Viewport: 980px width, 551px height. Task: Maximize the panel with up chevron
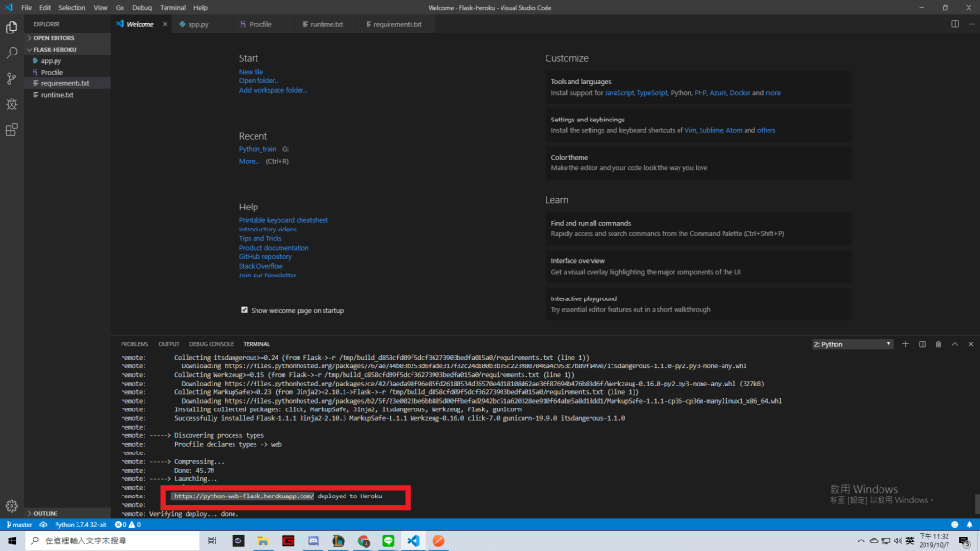[954, 344]
